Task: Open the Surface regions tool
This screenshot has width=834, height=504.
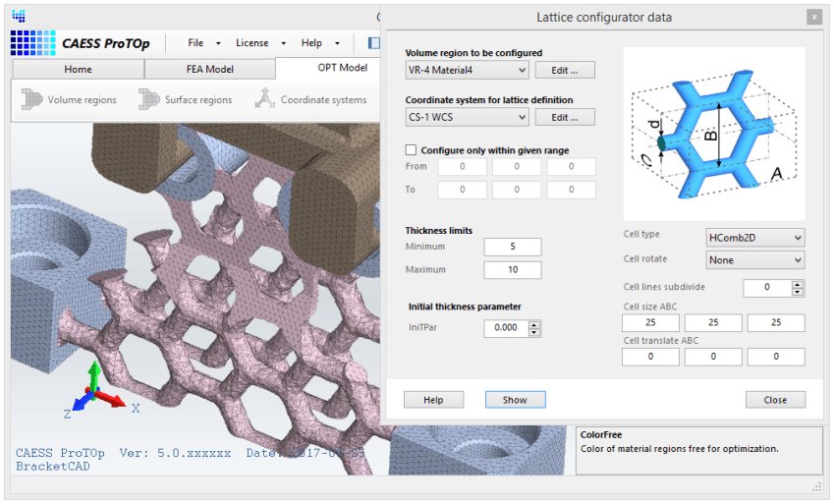Action: click(186, 99)
